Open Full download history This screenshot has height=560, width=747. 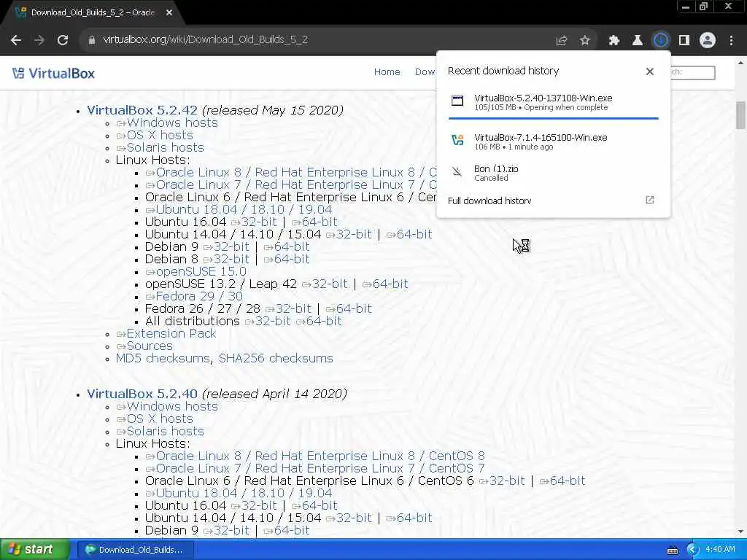click(x=489, y=201)
